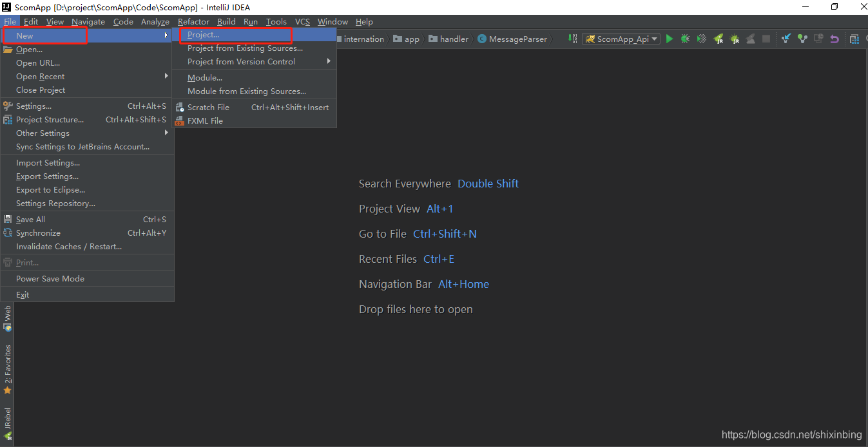Click MessageParser breadcrumb text
The width and height of the screenshot is (868, 447).
518,39
